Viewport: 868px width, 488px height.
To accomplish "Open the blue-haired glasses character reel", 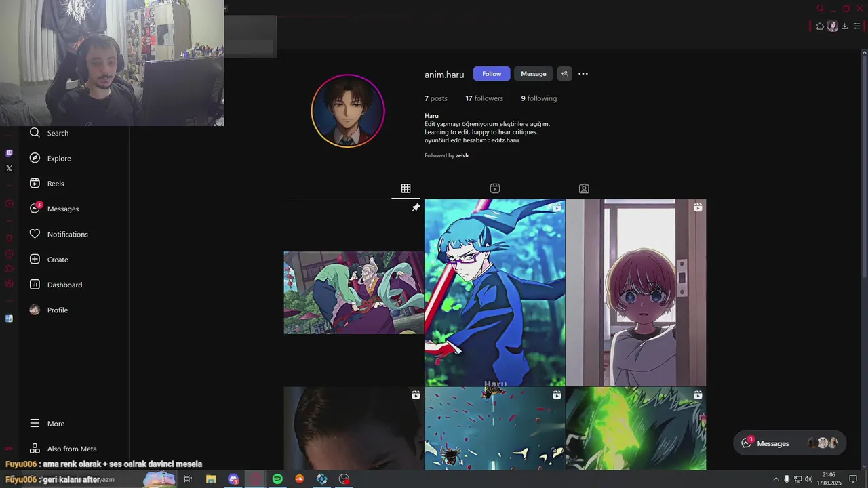I will tap(495, 293).
